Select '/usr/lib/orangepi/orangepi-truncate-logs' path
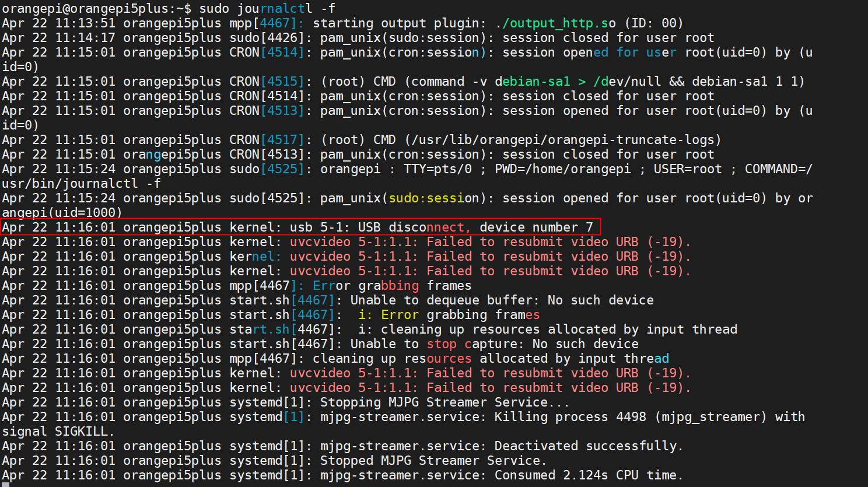 click(563, 140)
